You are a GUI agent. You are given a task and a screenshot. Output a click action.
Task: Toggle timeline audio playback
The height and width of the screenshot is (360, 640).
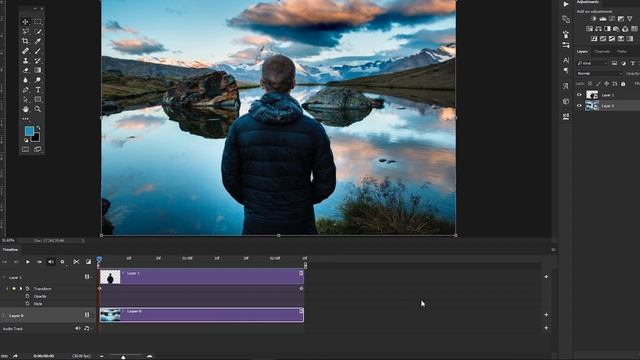click(x=51, y=262)
